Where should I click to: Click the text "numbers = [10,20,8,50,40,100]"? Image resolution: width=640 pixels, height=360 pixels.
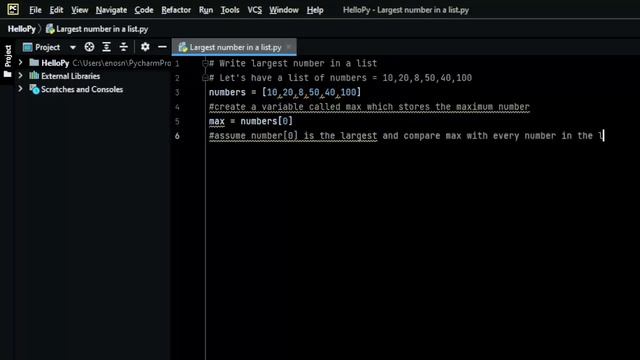(285, 92)
